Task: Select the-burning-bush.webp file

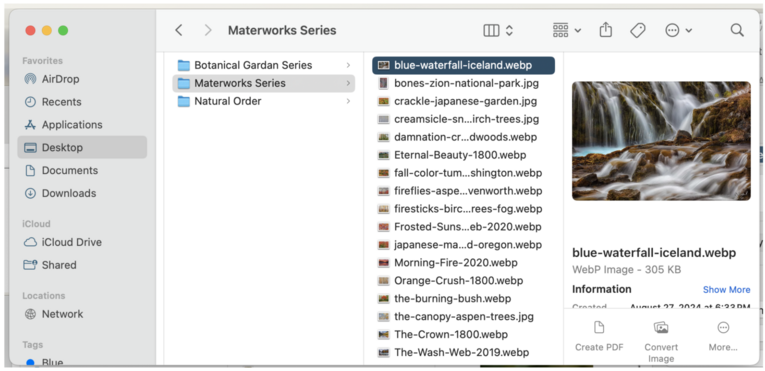Action: pos(463,298)
